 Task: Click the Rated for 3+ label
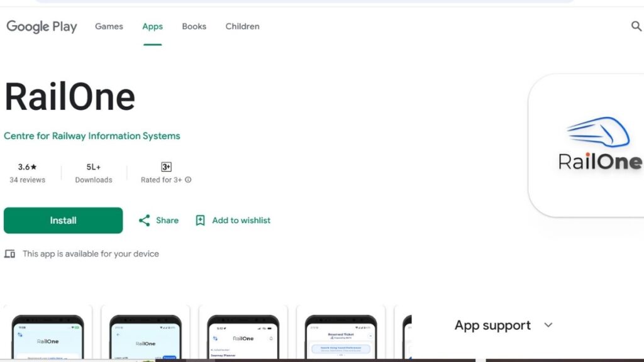click(x=162, y=180)
